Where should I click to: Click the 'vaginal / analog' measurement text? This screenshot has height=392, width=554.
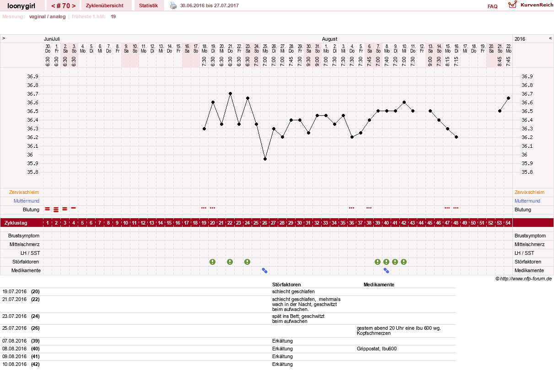coord(47,16)
